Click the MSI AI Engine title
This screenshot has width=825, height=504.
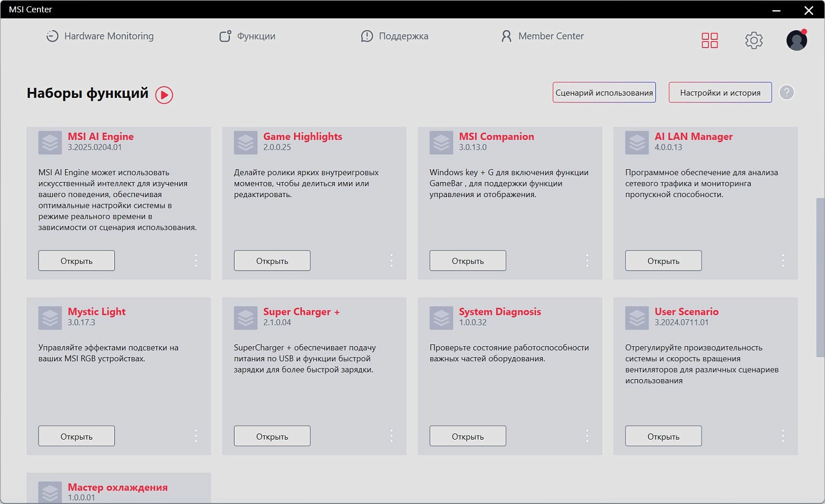coord(101,136)
